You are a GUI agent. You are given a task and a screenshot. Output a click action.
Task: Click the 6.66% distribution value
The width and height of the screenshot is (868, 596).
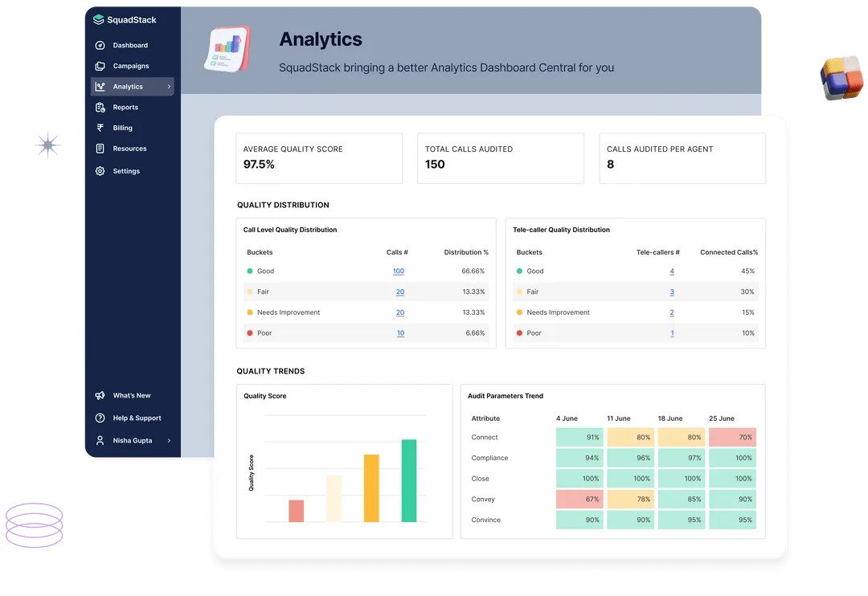pos(475,333)
